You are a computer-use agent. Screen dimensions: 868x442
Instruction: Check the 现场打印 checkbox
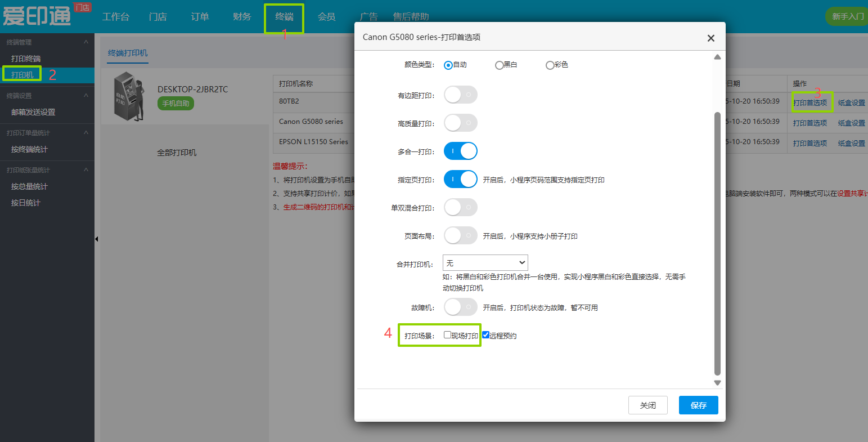tap(447, 335)
